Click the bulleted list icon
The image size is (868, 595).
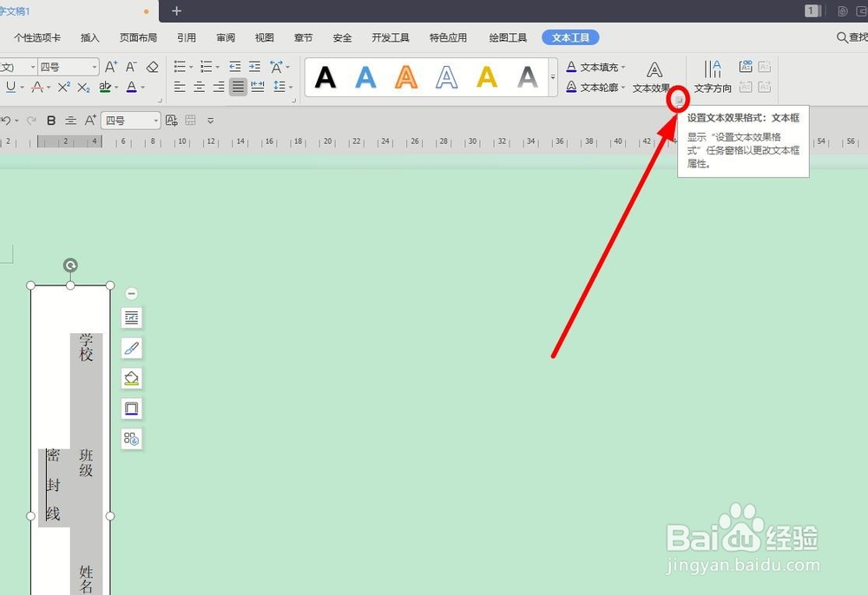[180, 67]
